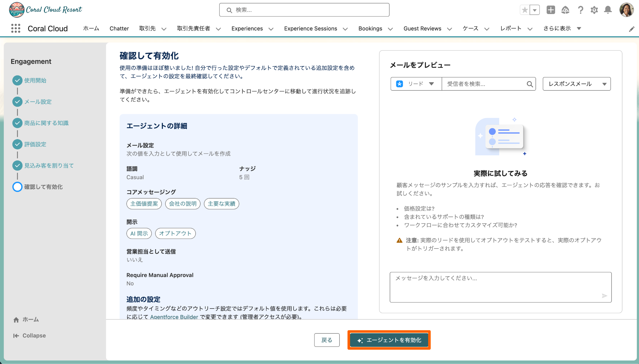Select the 評価設定 completed step
639x364 pixels.
35,144
